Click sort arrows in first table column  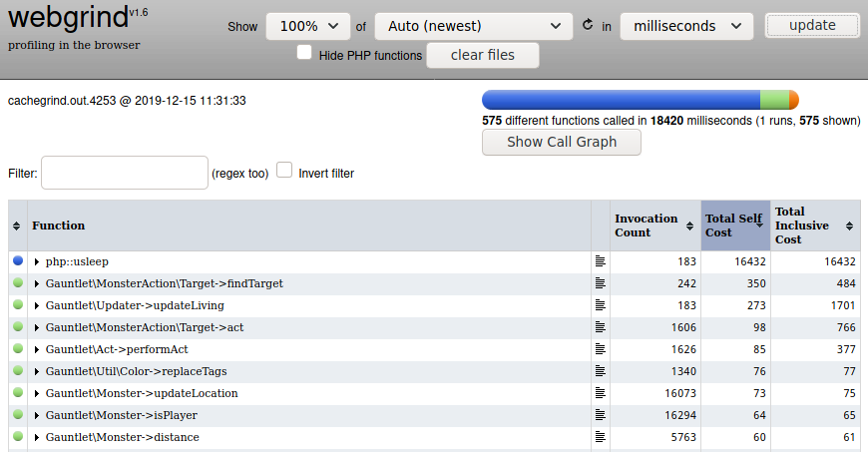(17, 226)
